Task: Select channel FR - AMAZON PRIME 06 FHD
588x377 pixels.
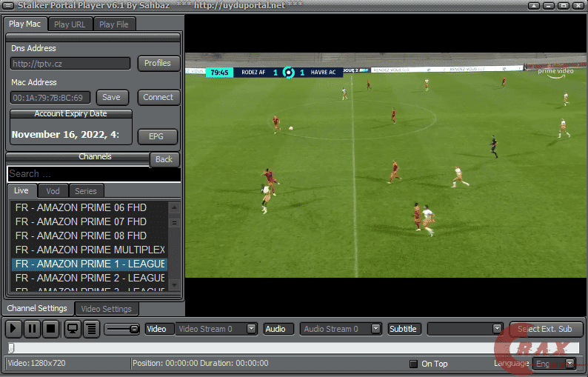Action: [90, 207]
